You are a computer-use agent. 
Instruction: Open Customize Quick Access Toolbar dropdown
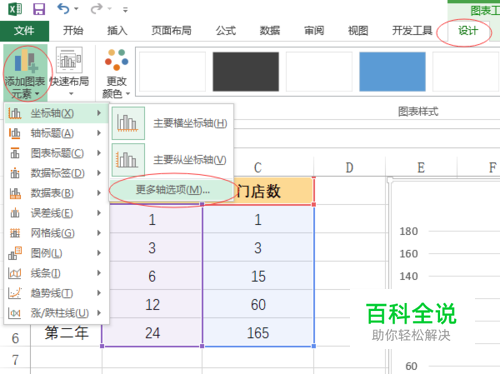(x=125, y=10)
